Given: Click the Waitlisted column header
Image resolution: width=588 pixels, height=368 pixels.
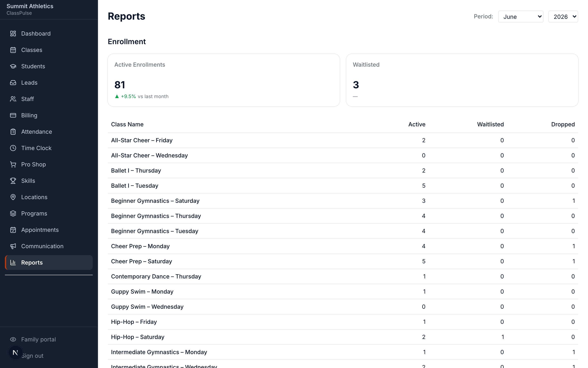Looking at the screenshot, I should click(490, 124).
